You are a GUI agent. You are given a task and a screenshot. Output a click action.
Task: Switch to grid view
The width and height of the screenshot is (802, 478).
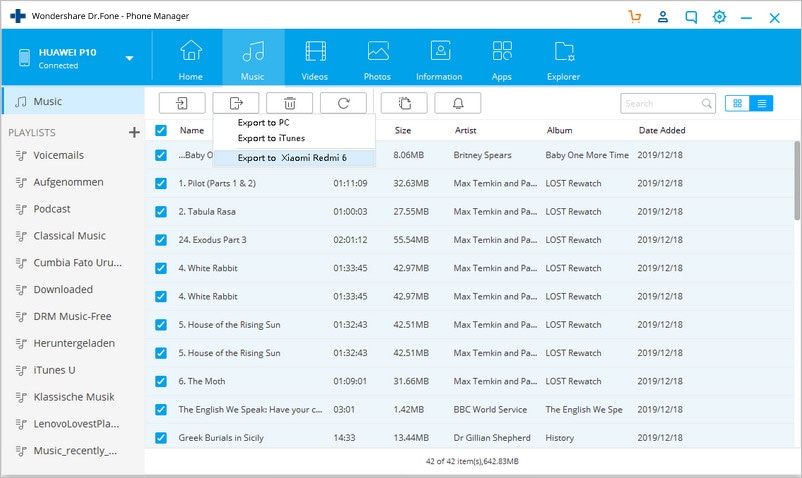[737, 103]
